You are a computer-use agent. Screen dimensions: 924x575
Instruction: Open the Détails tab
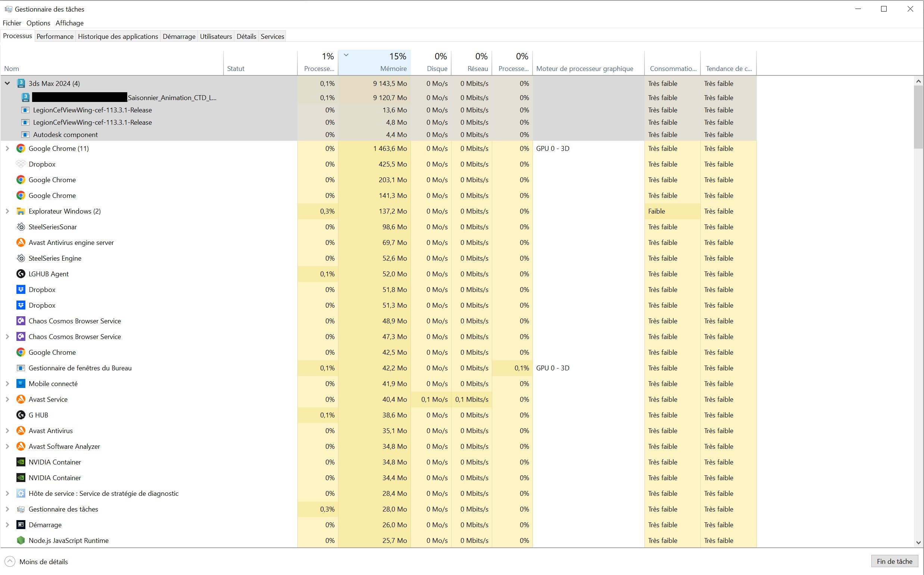(246, 37)
